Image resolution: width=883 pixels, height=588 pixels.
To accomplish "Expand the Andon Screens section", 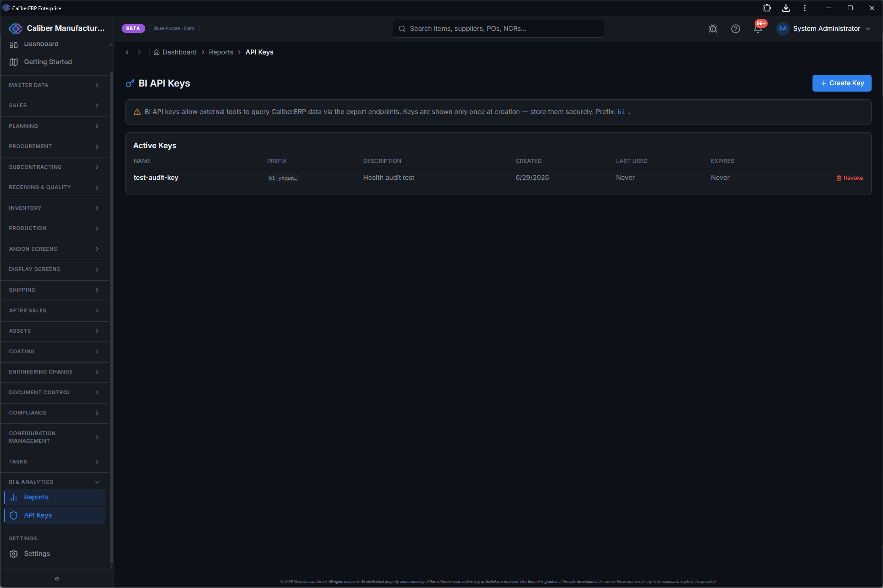I will click(x=55, y=249).
